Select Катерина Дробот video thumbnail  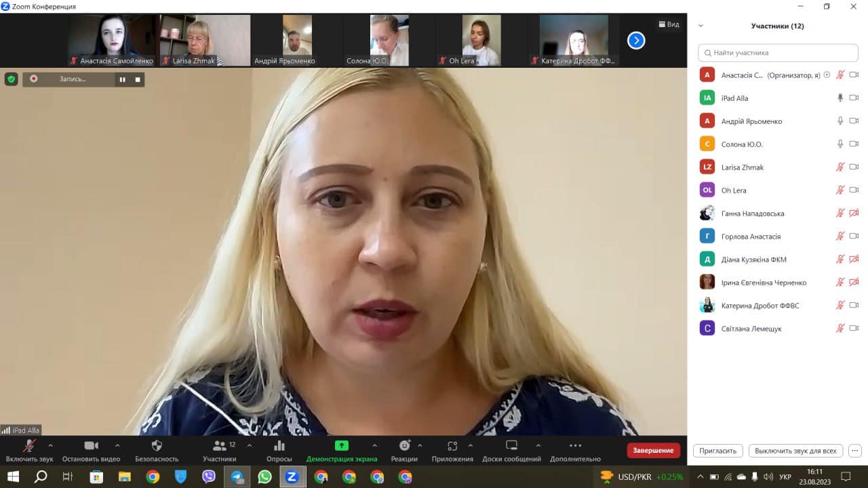(574, 40)
